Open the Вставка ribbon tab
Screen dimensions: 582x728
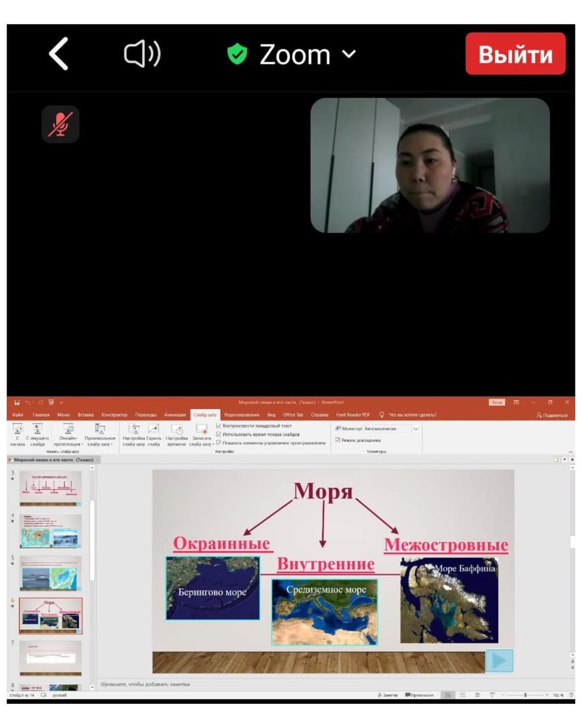pyautogui.click(x=85, y=415)
